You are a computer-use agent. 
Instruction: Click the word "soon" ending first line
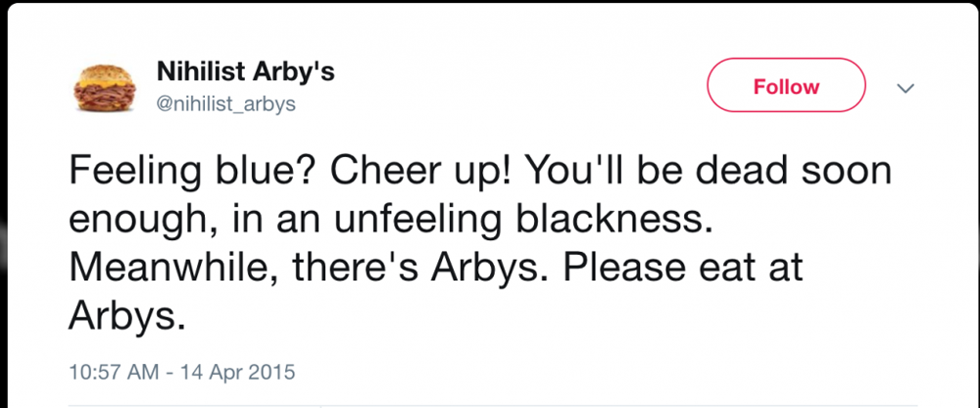coord(849,172)
